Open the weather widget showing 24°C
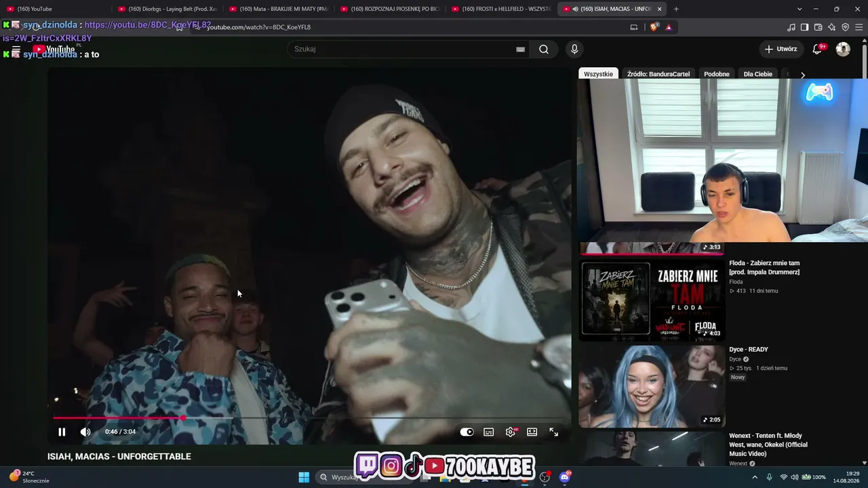This screenshot has height=488, width=868. [28, 477]
